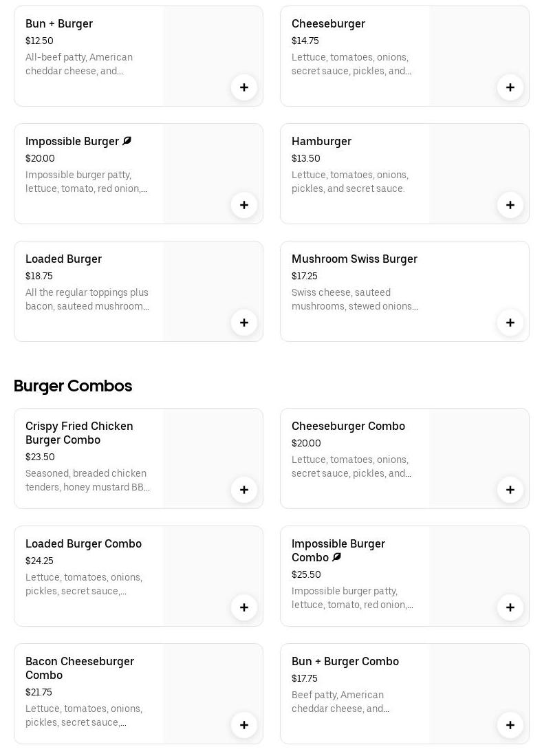
Task: Add Mushroom Swiss Burger via plus icon
Action: click(510, 323)
